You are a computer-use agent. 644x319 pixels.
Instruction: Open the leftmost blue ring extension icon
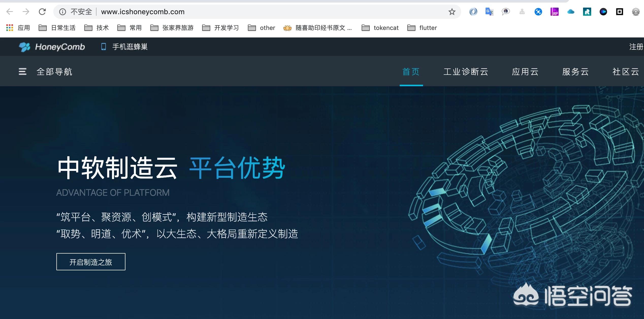473,12
